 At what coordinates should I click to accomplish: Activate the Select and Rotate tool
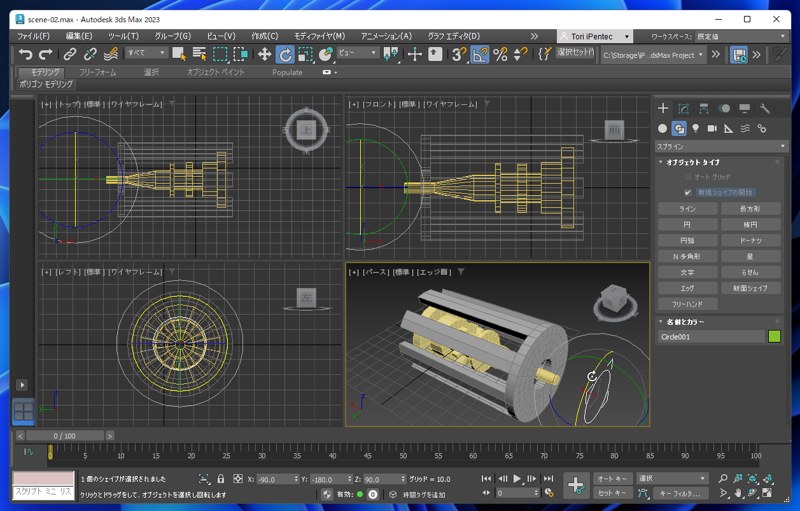pyautogui.click(x=285, y=54)
